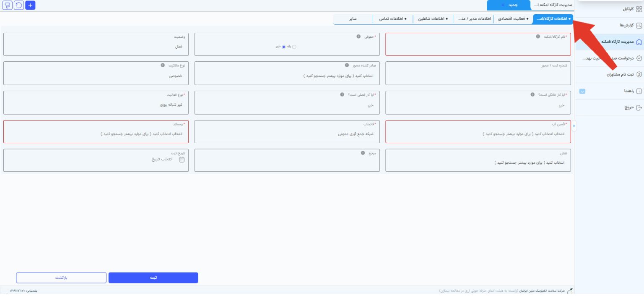Open the نوع فعالیت dropdown
The height and width of the screenshot is (296, 644).
click(96, 102)
